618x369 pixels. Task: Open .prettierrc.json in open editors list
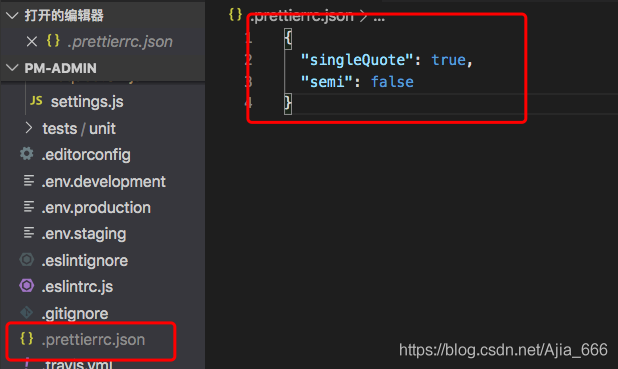(x=120, y=41)
